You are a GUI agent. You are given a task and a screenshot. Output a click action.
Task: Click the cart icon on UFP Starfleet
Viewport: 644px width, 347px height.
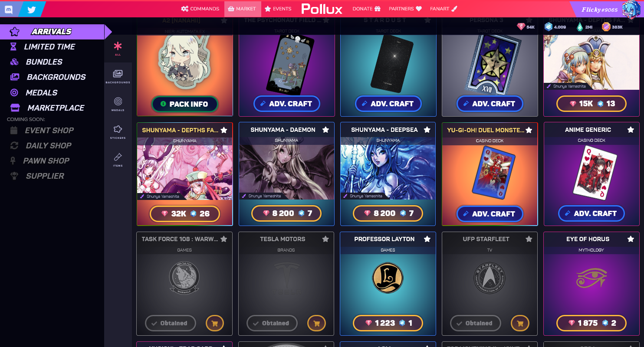point(520,323)
